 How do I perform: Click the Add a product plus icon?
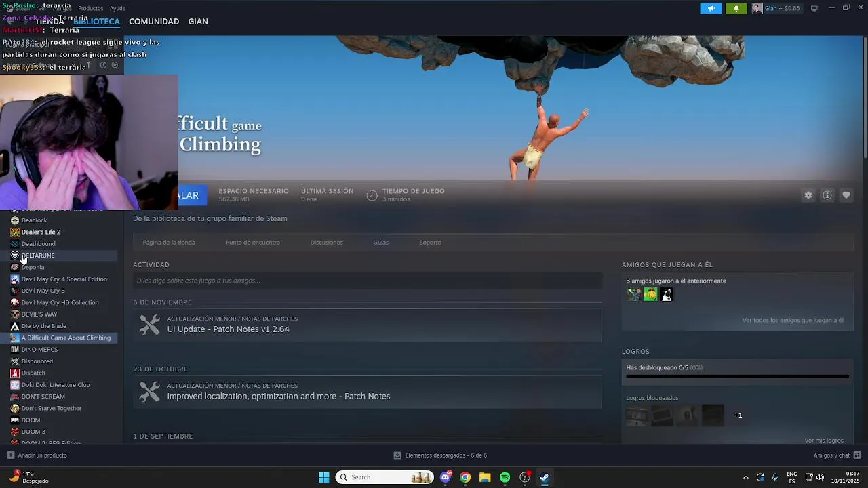tap(10, 455)
